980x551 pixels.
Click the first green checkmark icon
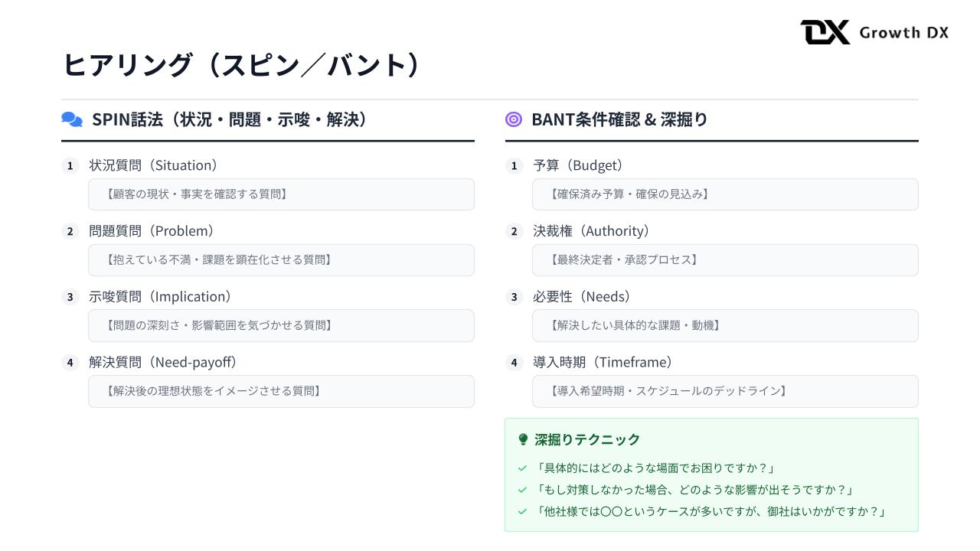coord(522,468)
